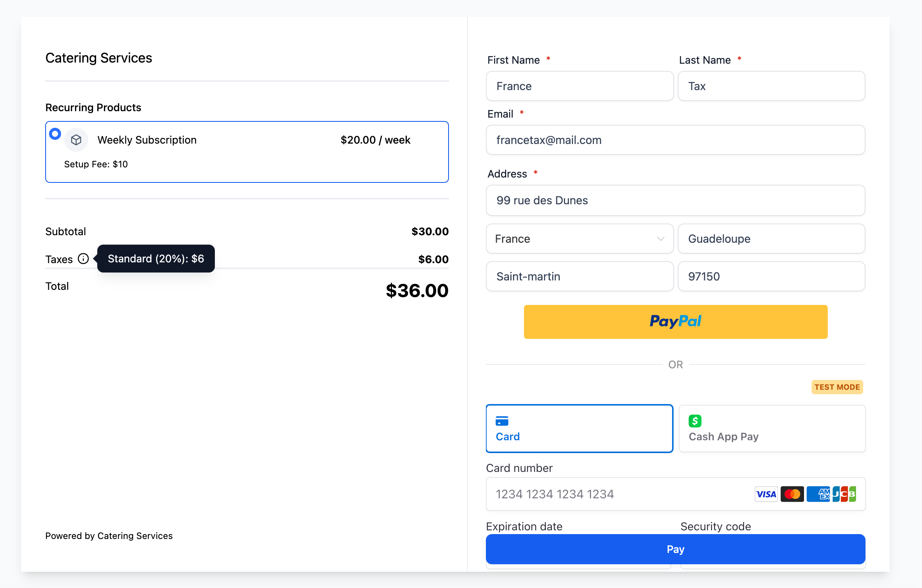Screen dimensions: 922x588
Task: Click the Visa card logo
Action: click(766, 494)
